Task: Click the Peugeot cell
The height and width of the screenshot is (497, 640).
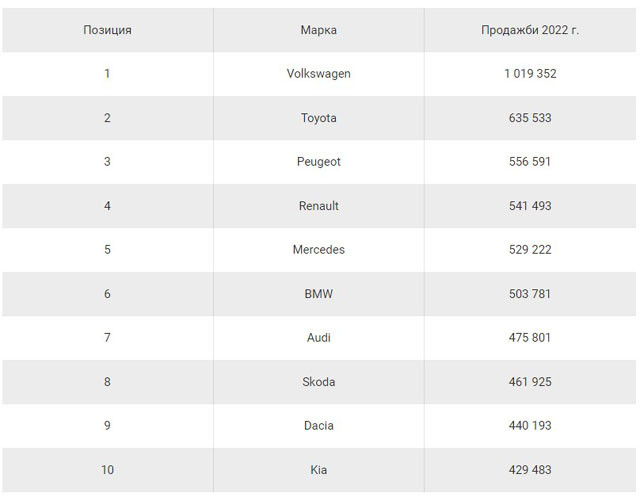Action: [318, 162]
